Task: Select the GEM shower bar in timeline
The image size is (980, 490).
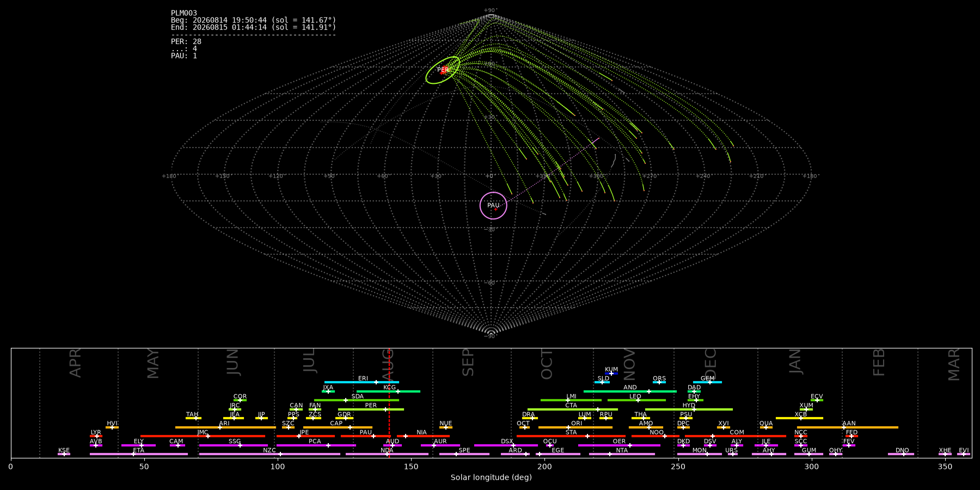Action: [x=707, y=382]
